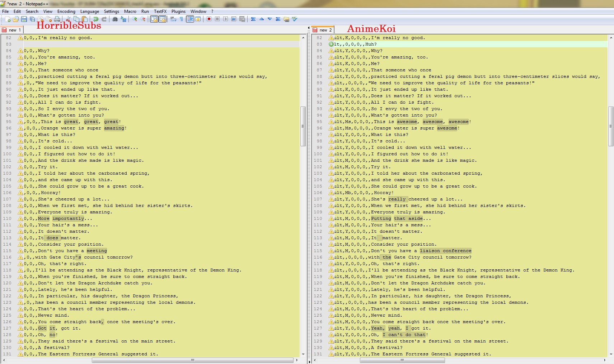Click right pane horizontal scroll right arrow
Image resolution: width=614 pixels, height=364 pixels.
click(605, 360)
